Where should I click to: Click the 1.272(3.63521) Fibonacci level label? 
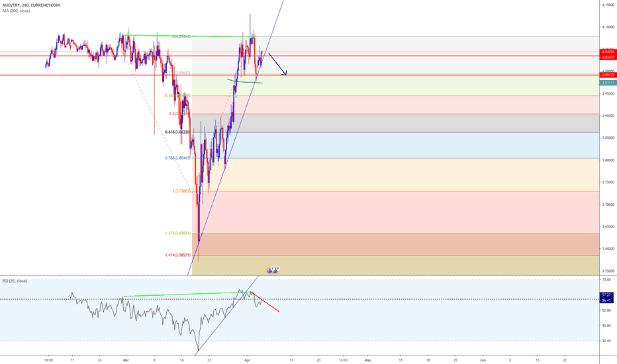pos(177,234)
